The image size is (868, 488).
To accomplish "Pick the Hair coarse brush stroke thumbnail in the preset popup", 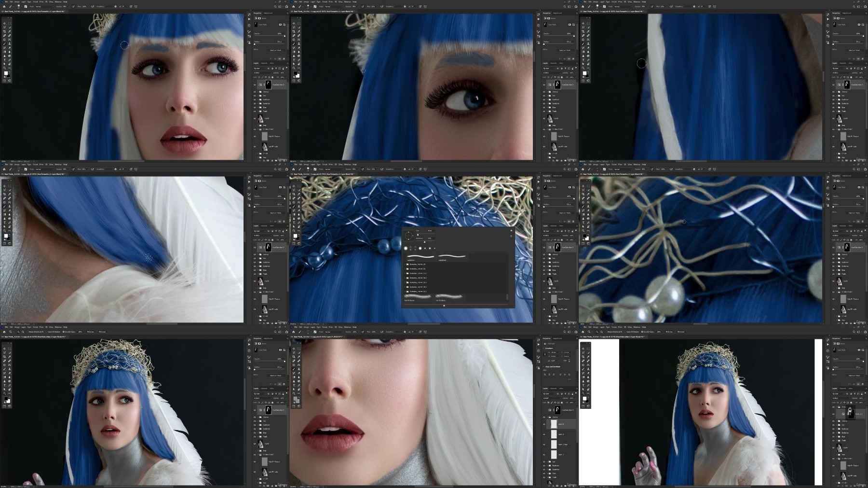I will [417, 296].
